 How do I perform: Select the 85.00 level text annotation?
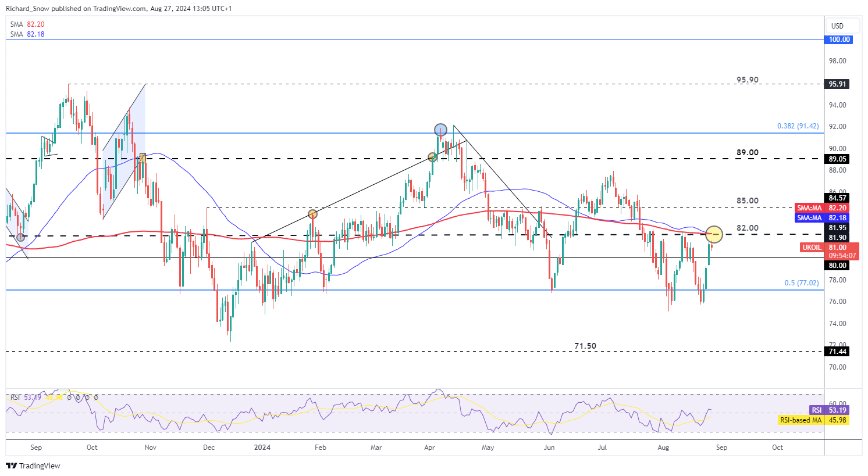pos(748,201)
